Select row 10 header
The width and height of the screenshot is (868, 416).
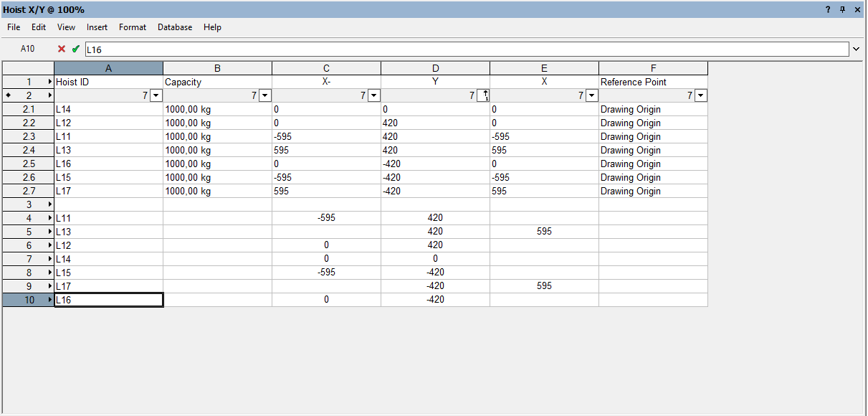click(29, 300)
